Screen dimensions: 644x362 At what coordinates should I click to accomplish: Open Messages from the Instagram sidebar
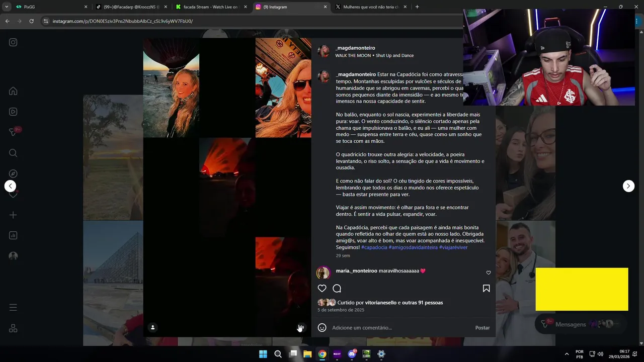coord(14,132)
